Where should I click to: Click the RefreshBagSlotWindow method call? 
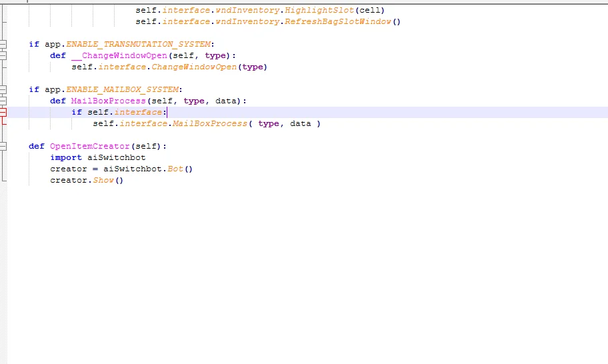(338, 21)
